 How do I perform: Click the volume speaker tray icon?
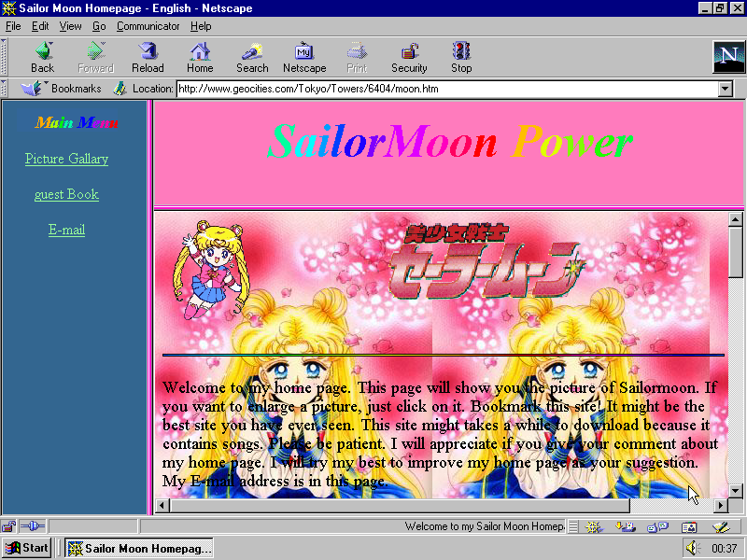point(692,548)
